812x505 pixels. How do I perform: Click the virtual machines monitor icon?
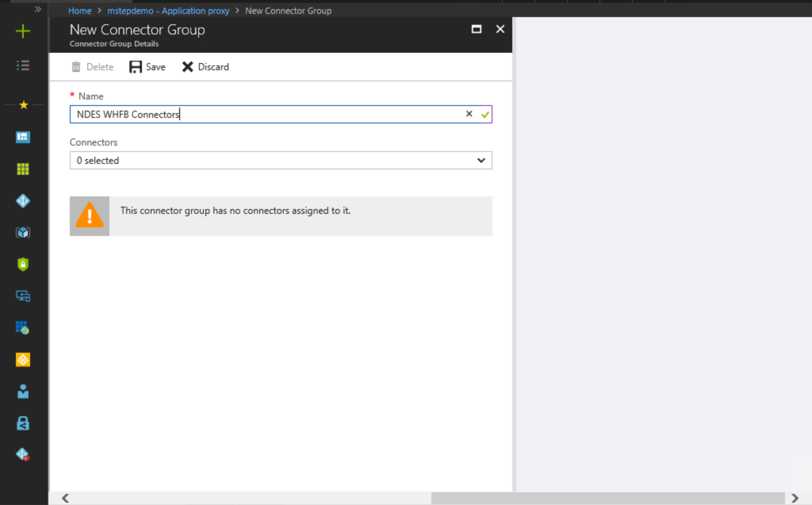23,296
